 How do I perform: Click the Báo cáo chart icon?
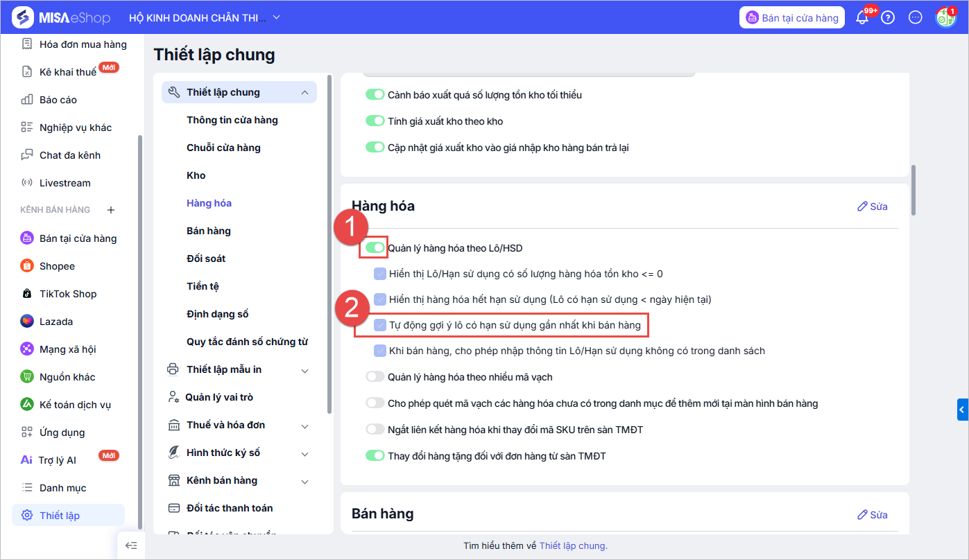pyautogui.click(x=27, y=100)
